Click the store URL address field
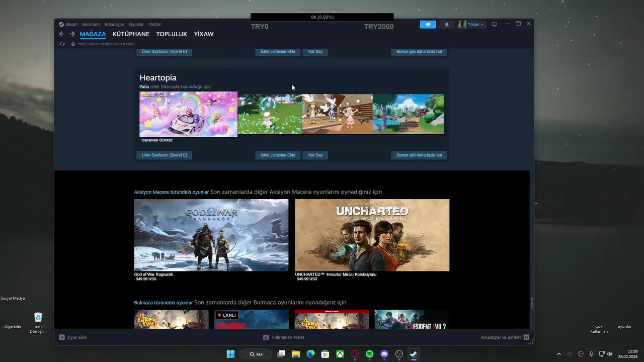 click(x=106, y=44)
